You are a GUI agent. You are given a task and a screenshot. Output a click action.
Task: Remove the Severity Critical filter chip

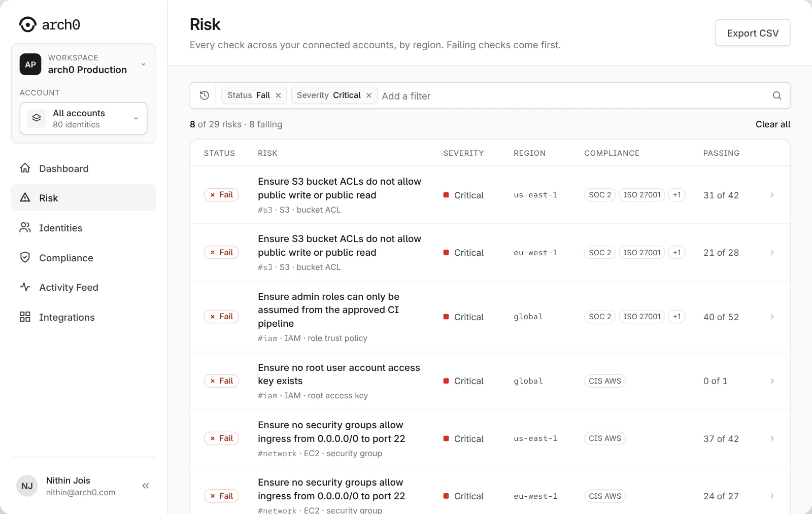pyautogui.click(x=369, y=95)
